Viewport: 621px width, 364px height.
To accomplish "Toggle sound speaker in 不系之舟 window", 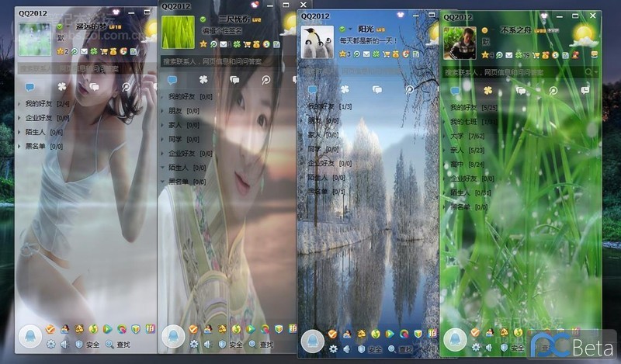I will point(490,348).
